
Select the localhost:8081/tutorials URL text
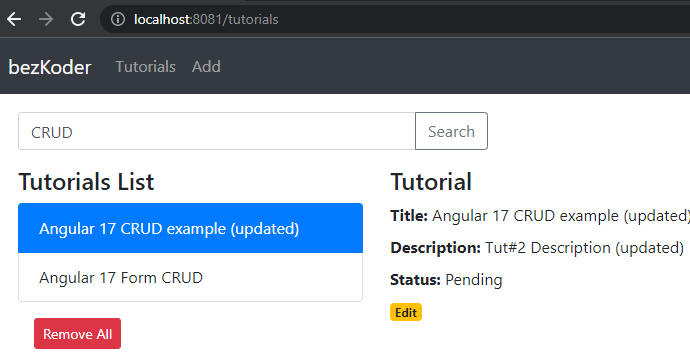[206, 19]
